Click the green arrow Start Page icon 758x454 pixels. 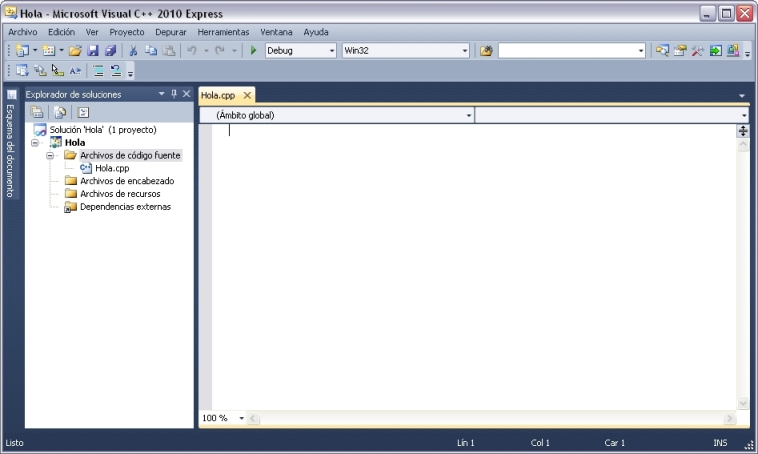coord(715,50)
